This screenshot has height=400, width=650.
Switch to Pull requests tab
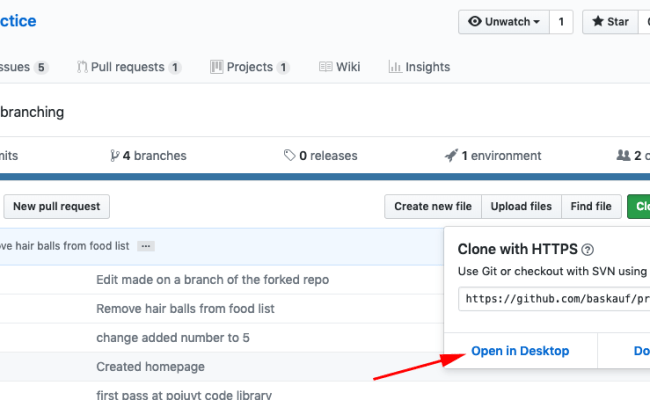[x=129, y=67]
